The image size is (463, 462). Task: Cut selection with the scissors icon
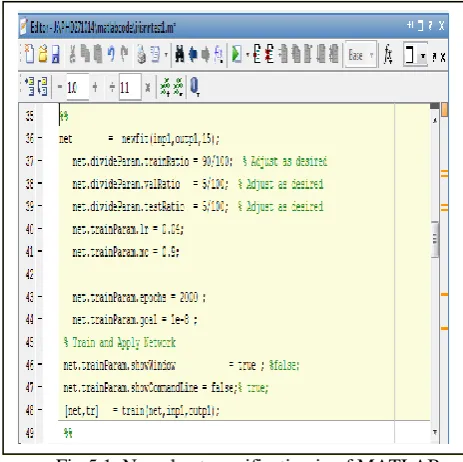(x=72, y=54)
